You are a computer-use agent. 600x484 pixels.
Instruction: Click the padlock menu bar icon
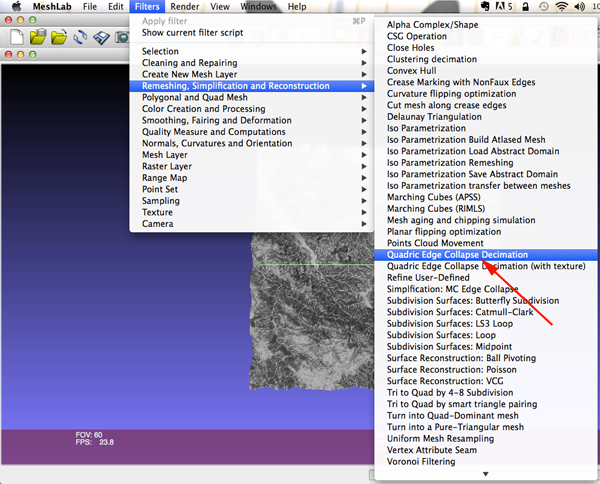[525, 6]
